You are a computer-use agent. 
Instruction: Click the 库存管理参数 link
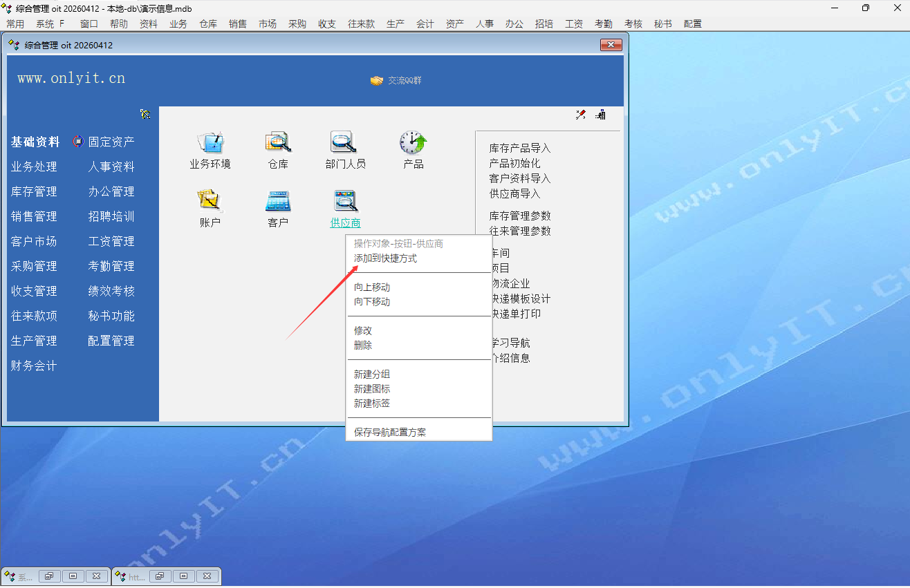pos(520,216)
